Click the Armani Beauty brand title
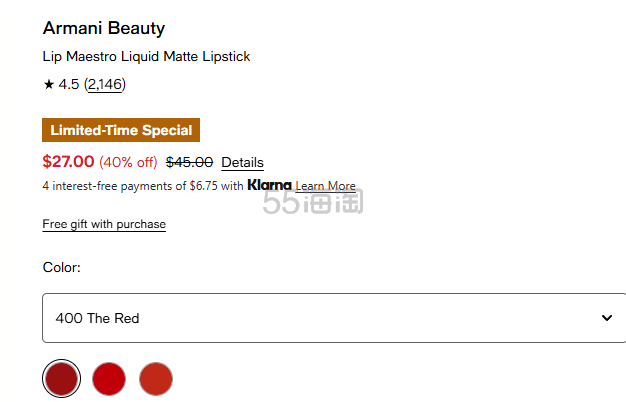Image resolution: width=626 pixels, height=402 pixels. [104, 28]
